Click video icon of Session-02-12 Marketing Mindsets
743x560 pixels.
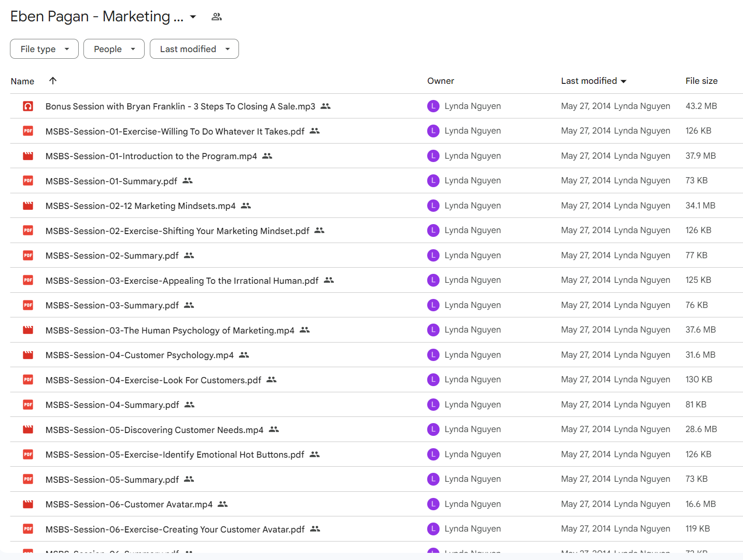(28, 206)
